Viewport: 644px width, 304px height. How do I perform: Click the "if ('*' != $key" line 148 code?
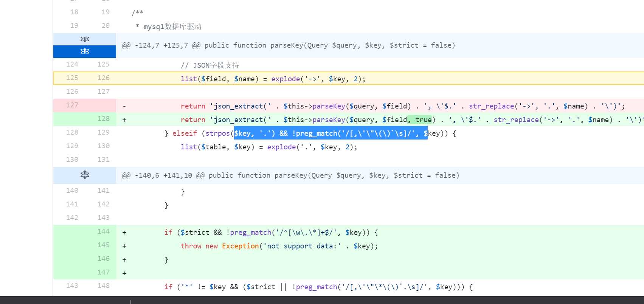point(318,287)
